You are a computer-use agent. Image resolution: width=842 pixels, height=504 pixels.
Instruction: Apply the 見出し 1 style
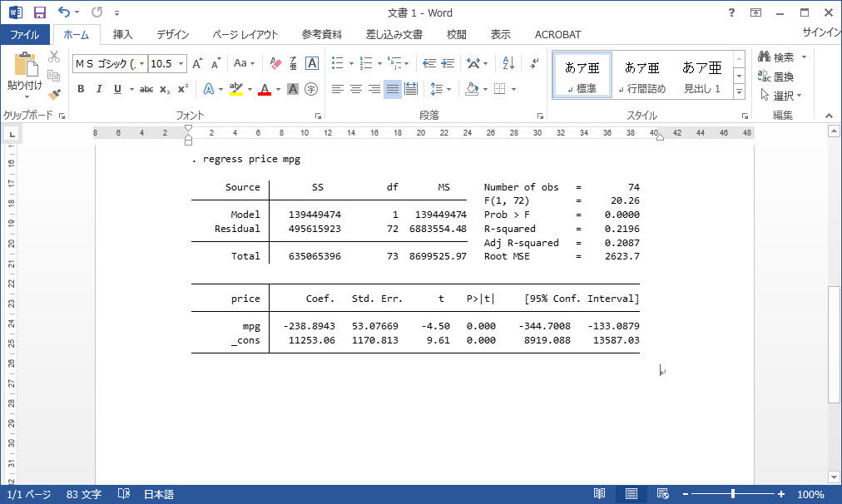702,75
